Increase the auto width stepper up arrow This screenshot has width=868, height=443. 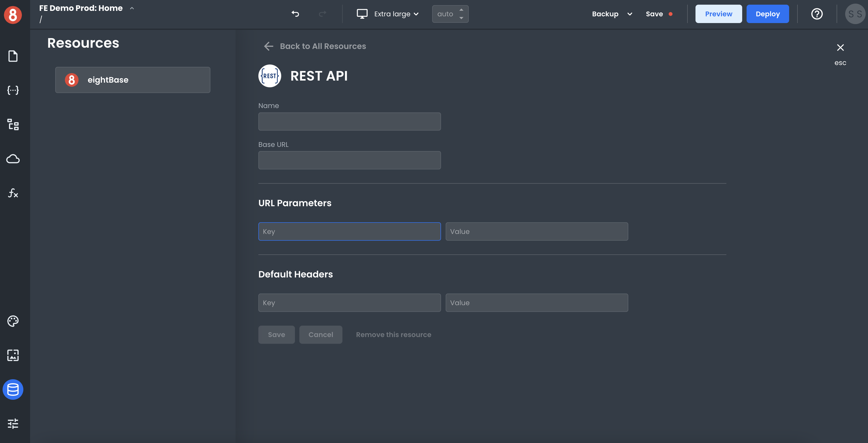(x=461, y=10)
